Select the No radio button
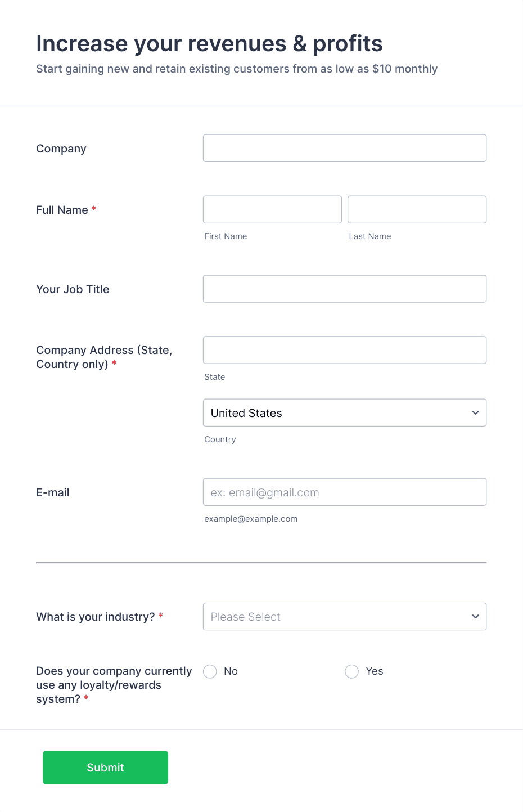The height and width of the screenshot is (812, 523). click(210, 671)
